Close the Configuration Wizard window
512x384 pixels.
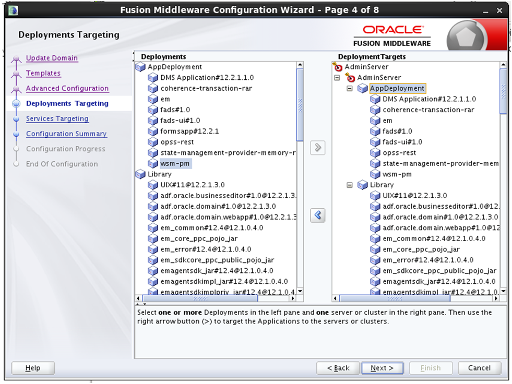499,11
